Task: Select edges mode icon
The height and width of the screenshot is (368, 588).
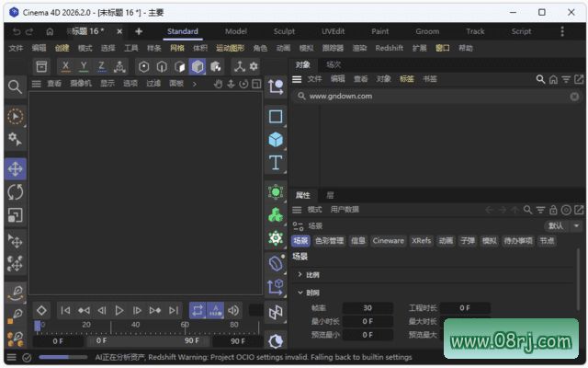Action: [162, 67]
